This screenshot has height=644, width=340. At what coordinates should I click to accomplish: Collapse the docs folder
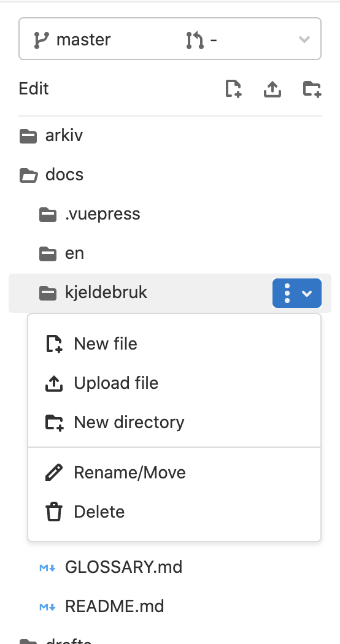tap(170, 175)
